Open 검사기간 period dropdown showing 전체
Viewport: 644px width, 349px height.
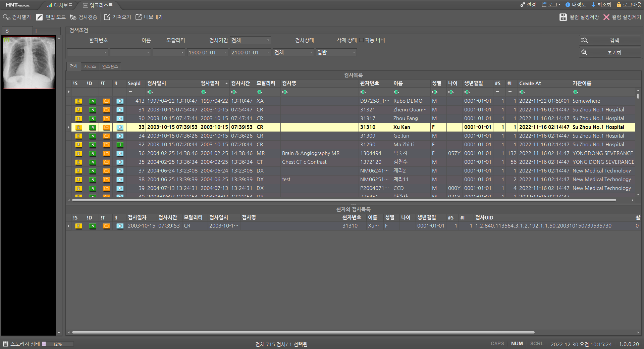[x=250, y=40]
